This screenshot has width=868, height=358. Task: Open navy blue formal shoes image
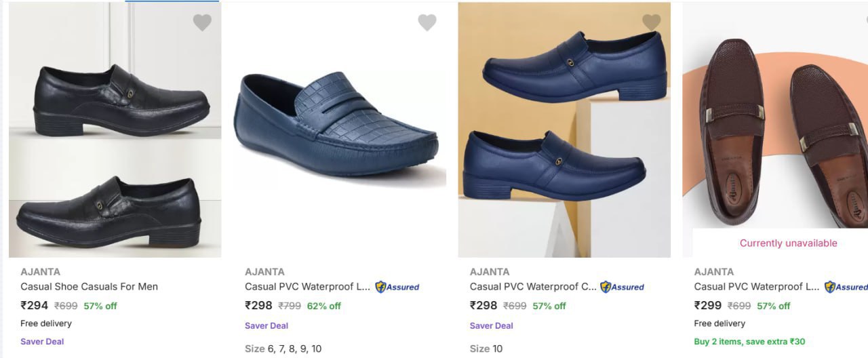(564, 130)
